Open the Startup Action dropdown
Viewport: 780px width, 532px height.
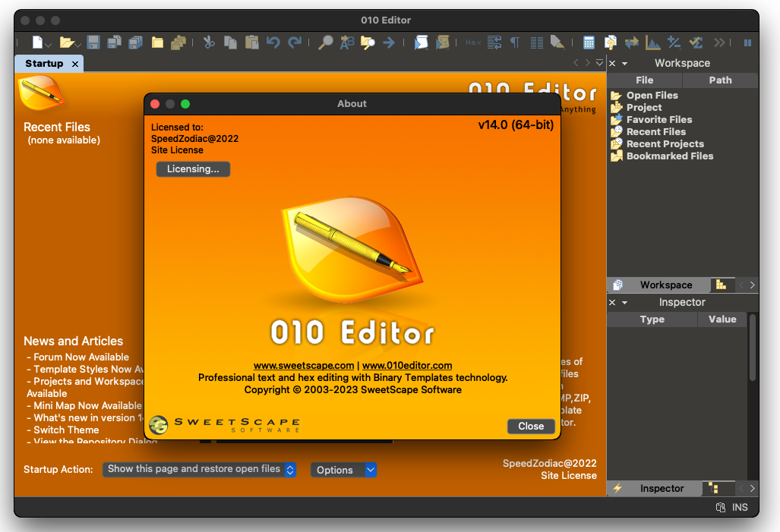199,470
